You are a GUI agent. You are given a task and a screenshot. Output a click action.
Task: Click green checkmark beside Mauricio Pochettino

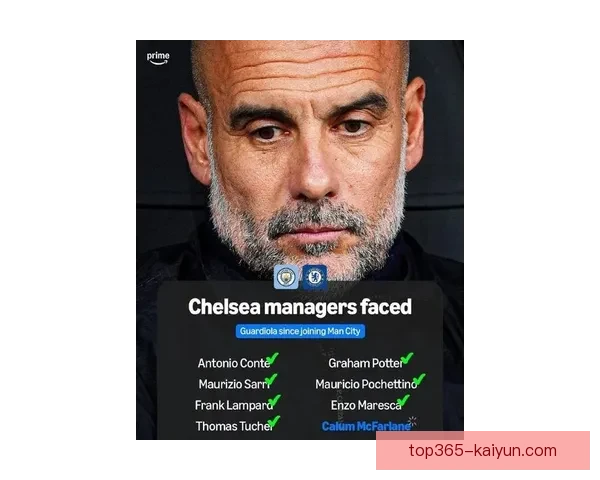tap(419, 380)
